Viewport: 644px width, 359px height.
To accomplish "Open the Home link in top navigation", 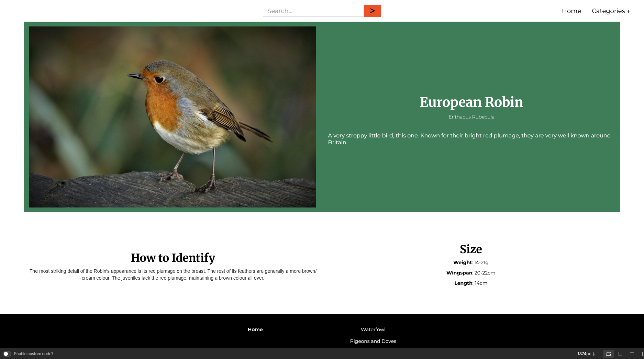I will coord(571,11).
